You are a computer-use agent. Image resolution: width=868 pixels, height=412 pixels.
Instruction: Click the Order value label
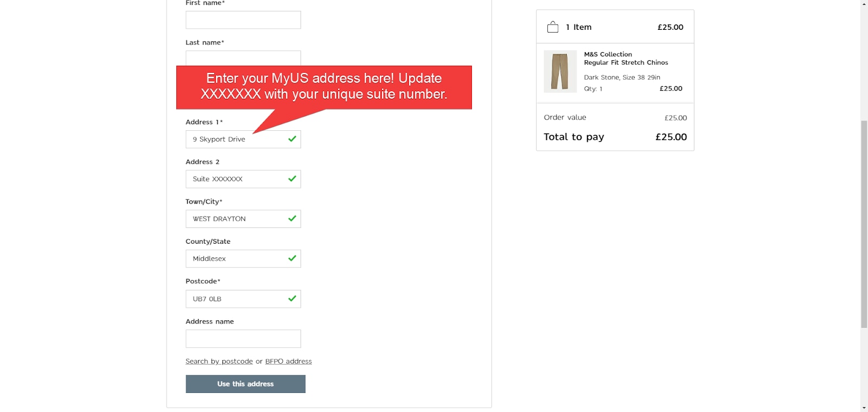(x=565, y=117)
